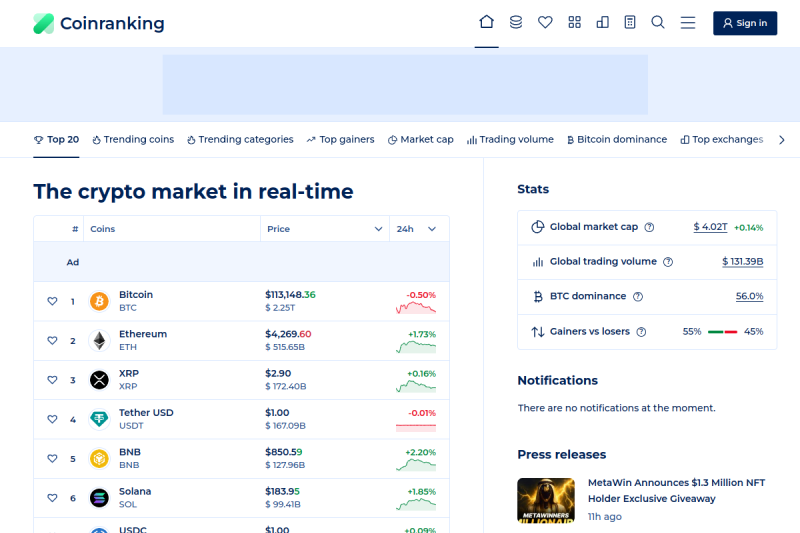Open the exchanges building icon in navigation
The image size is (800, 533).
pos(603,22)
